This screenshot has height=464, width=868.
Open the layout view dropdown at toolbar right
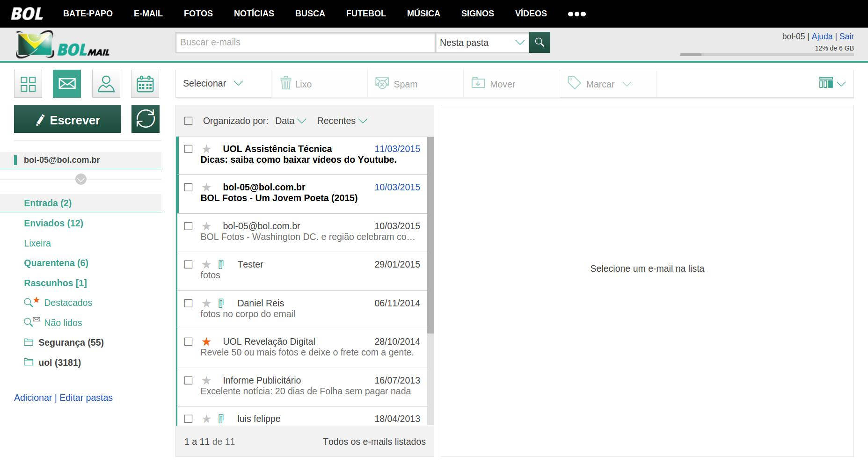[x=832, y=83]
